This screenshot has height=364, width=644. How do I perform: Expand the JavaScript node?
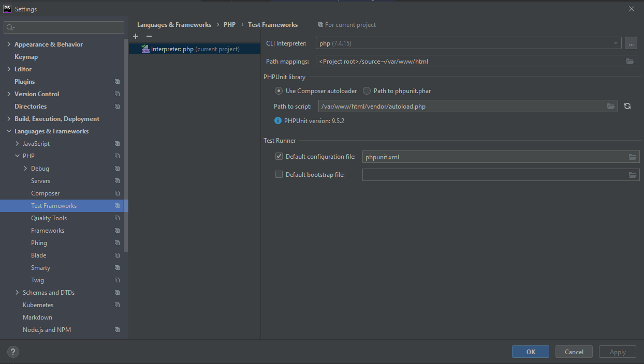17,144
